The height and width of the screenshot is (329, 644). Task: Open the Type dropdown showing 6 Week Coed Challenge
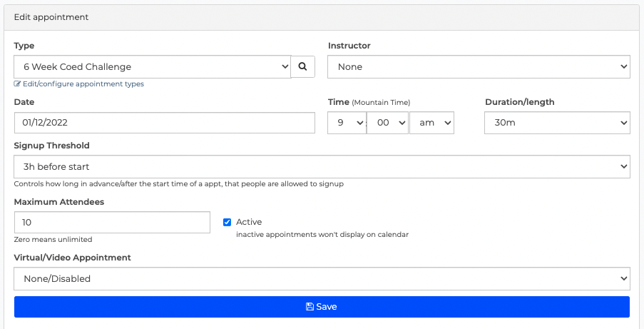153,66
